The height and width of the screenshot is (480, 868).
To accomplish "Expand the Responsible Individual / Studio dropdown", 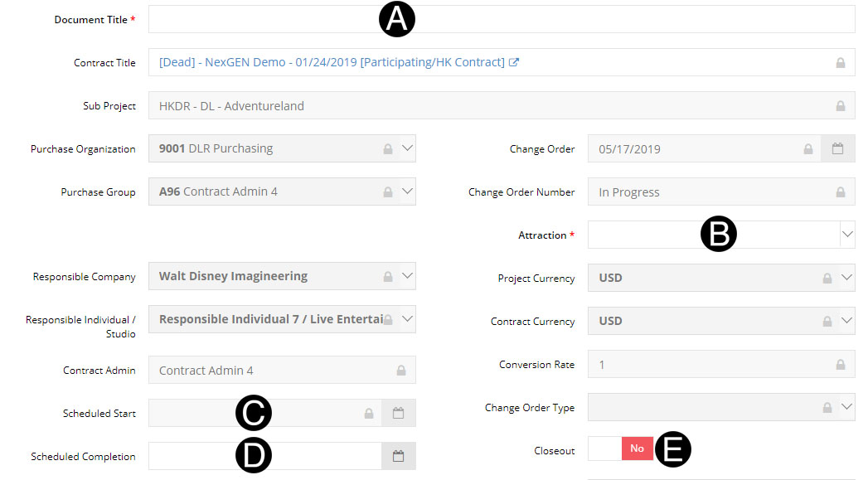I will [x=407, y=319].
